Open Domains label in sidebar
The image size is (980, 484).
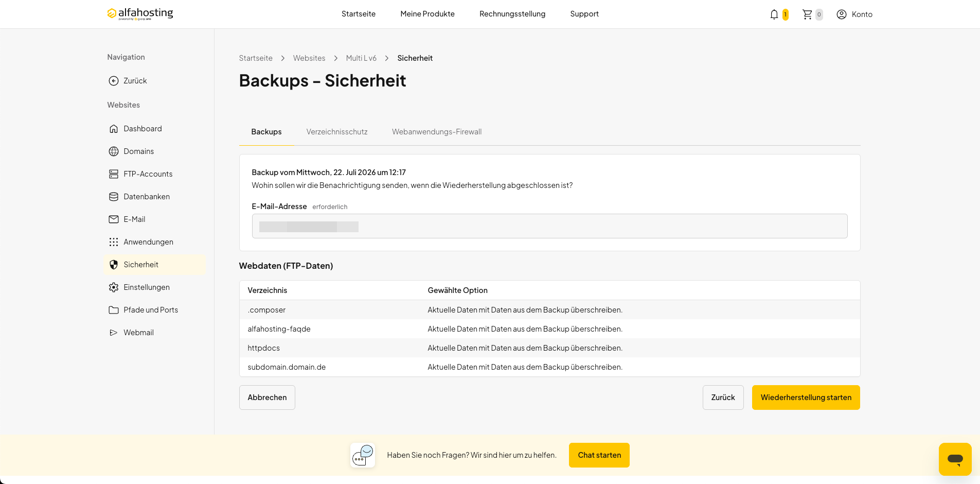tap(138, 151)
